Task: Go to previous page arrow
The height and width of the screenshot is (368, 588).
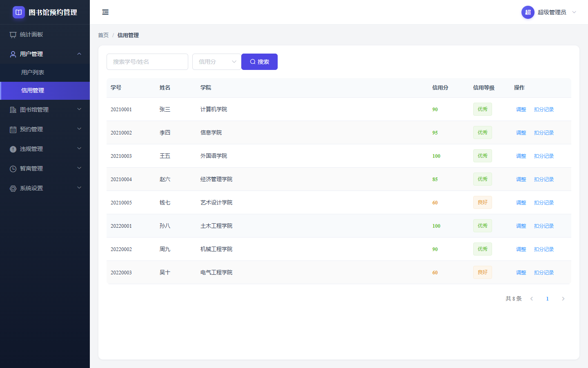Action: [x=532, y=299]
